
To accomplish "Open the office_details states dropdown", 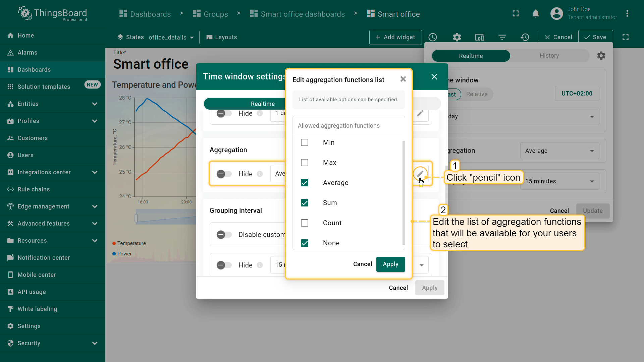I will 171,37.
